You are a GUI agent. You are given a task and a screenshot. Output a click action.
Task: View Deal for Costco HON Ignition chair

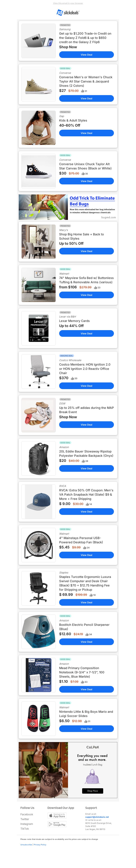(x=86, y=386)
